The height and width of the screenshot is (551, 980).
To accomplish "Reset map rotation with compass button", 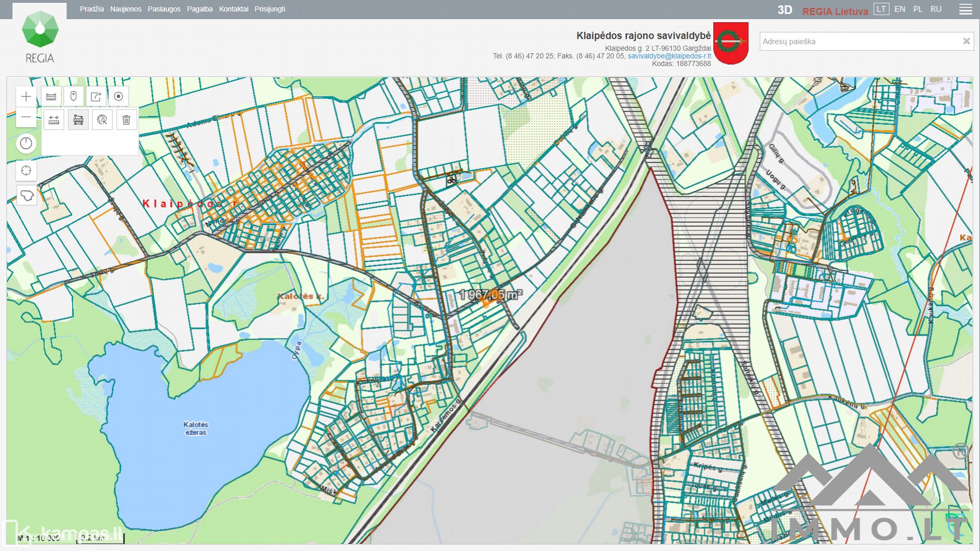I will pos(26,144).
